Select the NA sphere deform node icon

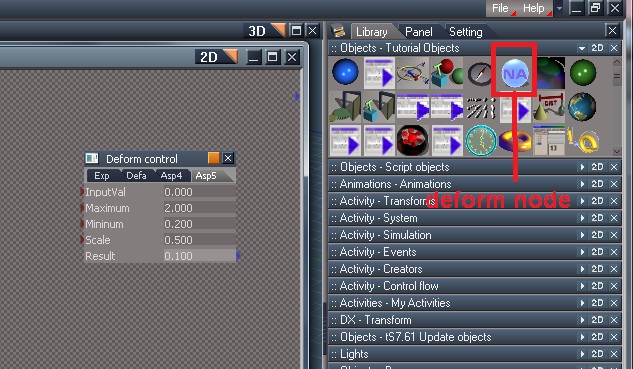(x=515, y=73)
